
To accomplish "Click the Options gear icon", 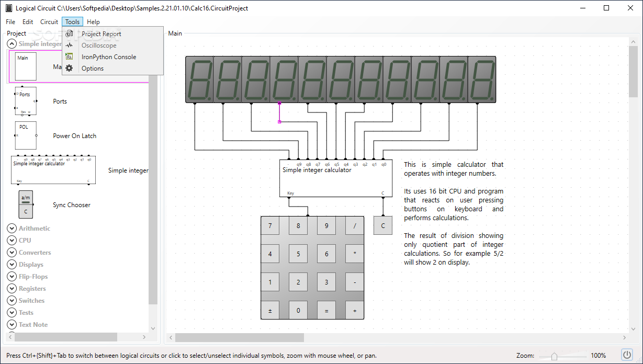I will coord(69,69).
